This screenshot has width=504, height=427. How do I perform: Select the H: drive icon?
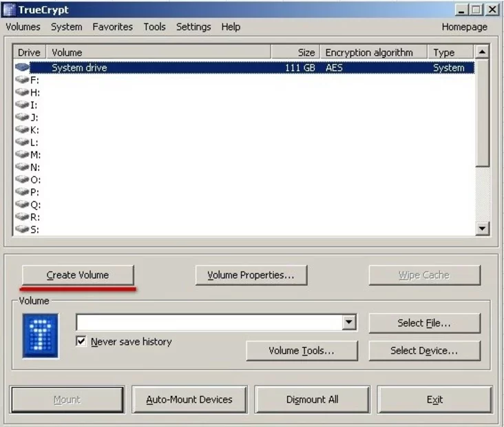coord(22,92)
